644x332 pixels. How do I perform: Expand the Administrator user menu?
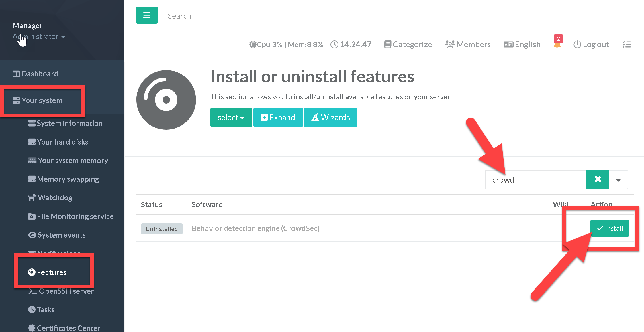coord(39,37)
